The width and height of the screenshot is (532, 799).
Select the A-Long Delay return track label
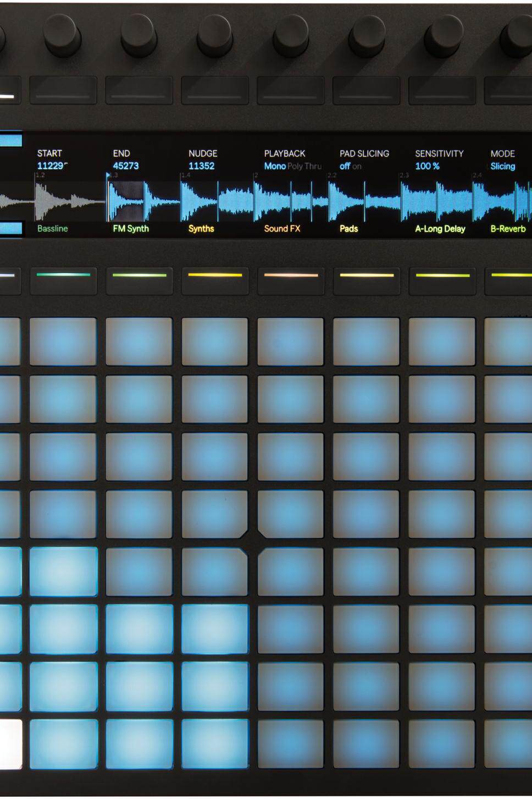click(x=440, y=229)
